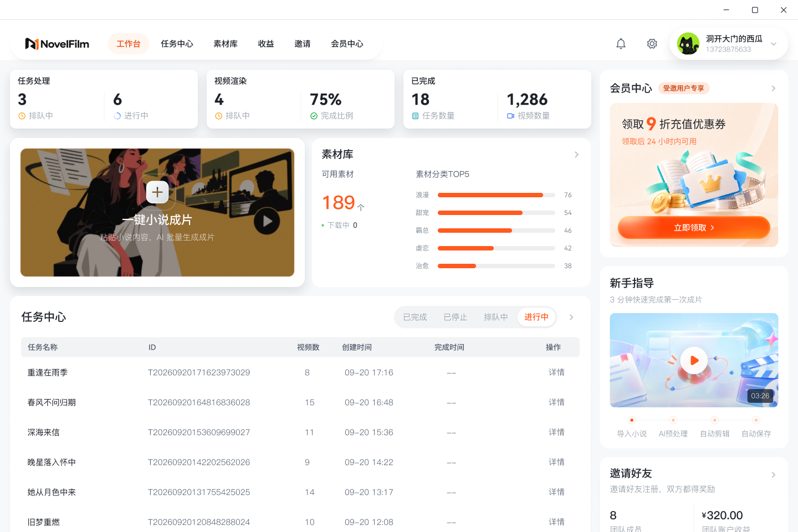This screenshot has width=798, height=532.
Task: Play the beginner guide tutorial video
Action: pyautogui.click(x=694, y=360)
